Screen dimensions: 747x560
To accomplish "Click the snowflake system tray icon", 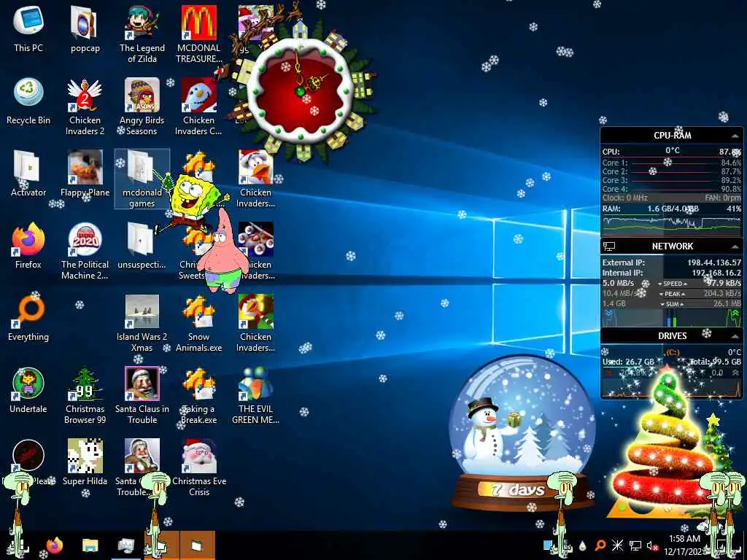I will (x=617, y=545).
